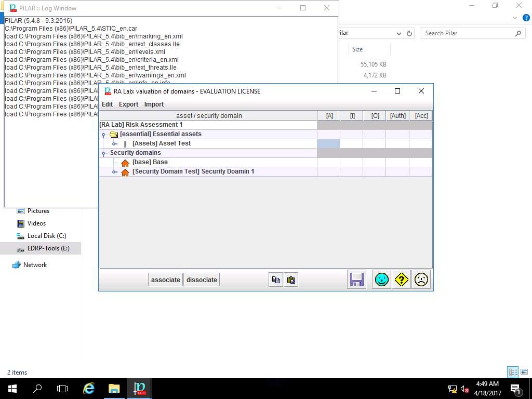The image size is (532, 399).
Task: Click the [C] column header
Action: point(375,116)
